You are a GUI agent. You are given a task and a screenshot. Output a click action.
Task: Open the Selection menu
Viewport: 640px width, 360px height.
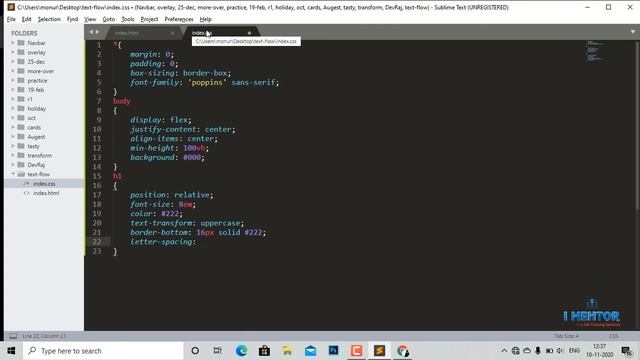coord(49,19)
